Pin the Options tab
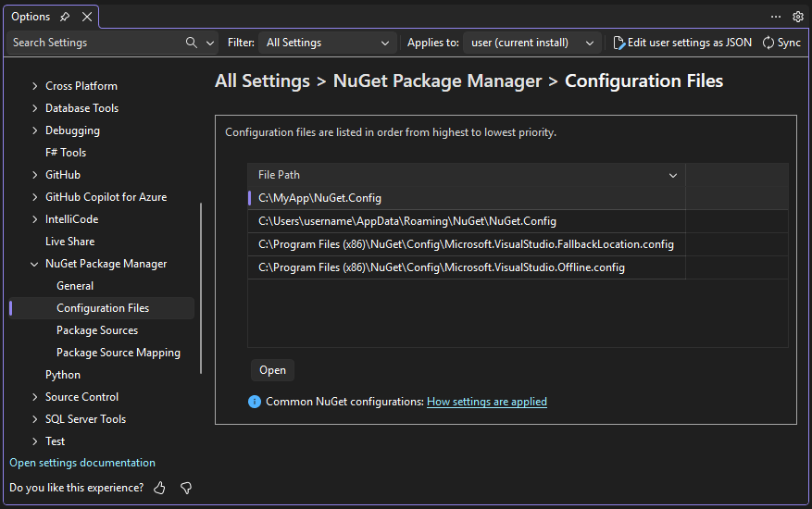Image resolution: width=812 pixels, height=509 pixels. [65, 17]
